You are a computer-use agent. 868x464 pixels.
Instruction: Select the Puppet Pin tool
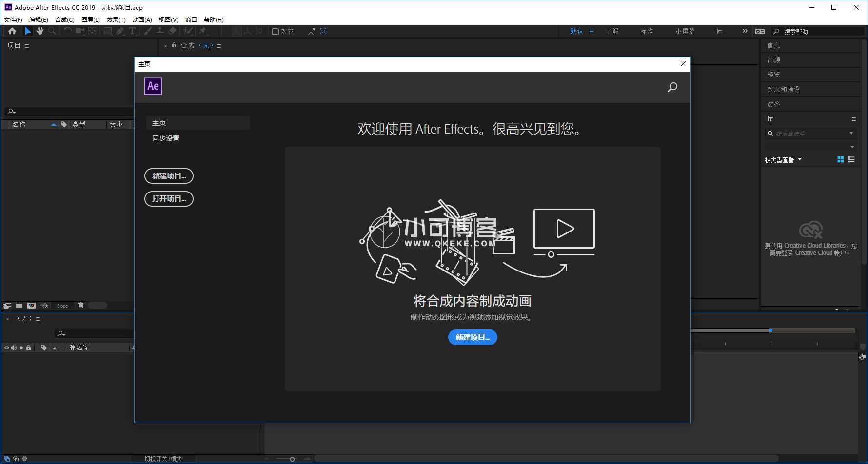pos(203,31)
